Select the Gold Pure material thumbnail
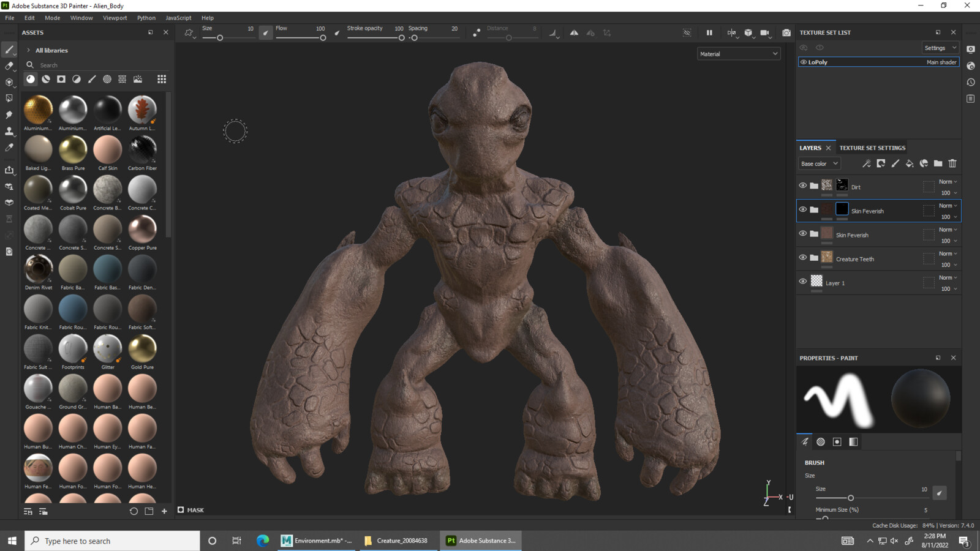The image size is (980, 551). tap(142, 349)
